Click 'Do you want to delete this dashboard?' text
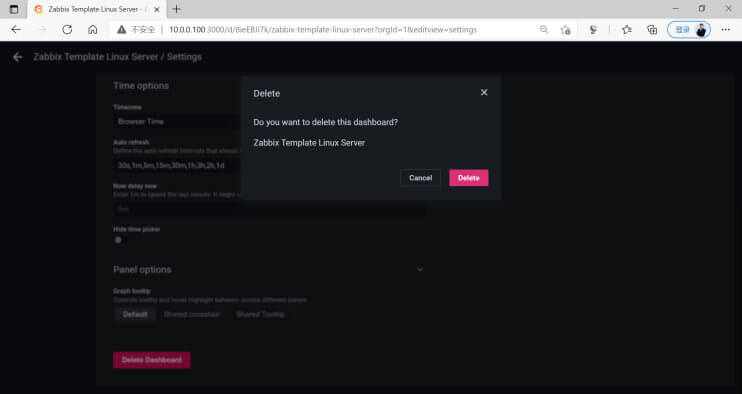 (x=326, y=122)
